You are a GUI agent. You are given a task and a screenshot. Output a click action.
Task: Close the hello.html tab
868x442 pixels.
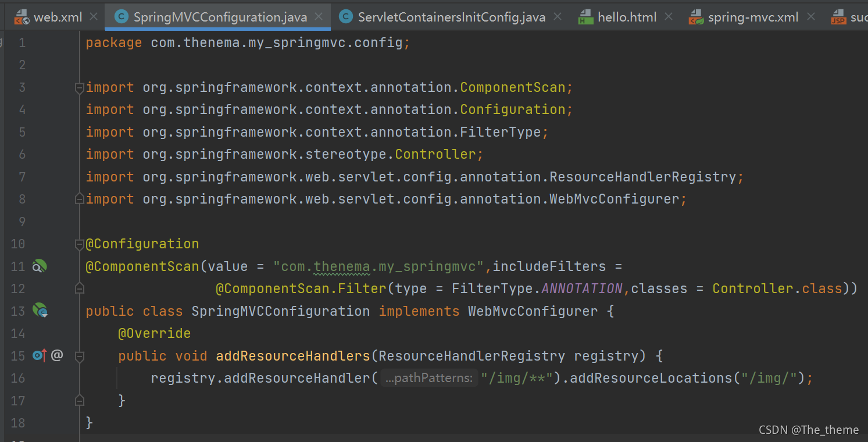pos(669,17)
